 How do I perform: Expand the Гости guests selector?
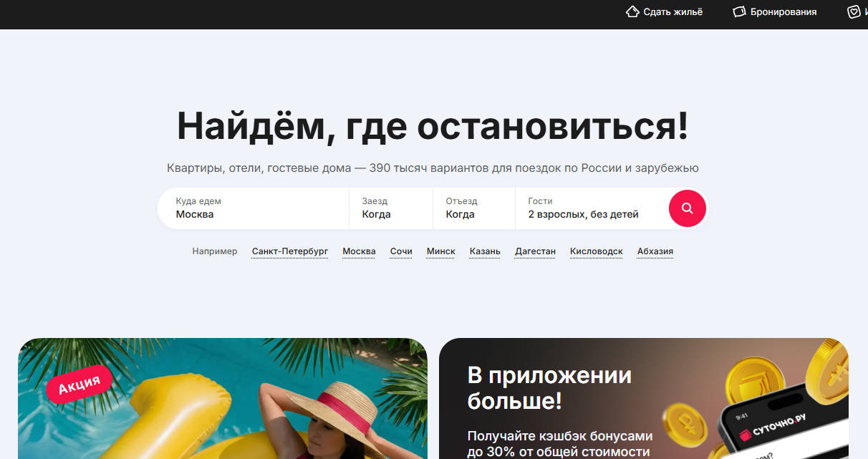click(591, 208)
